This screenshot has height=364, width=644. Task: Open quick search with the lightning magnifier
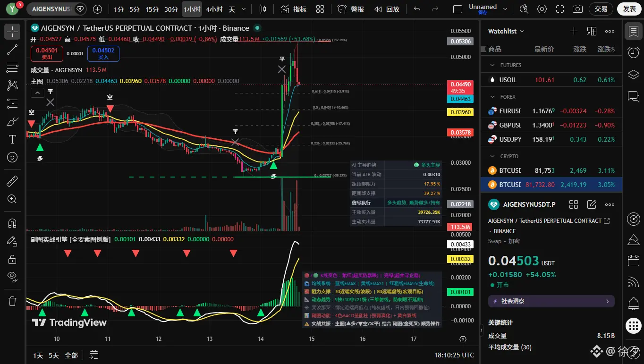pos(524,9)
